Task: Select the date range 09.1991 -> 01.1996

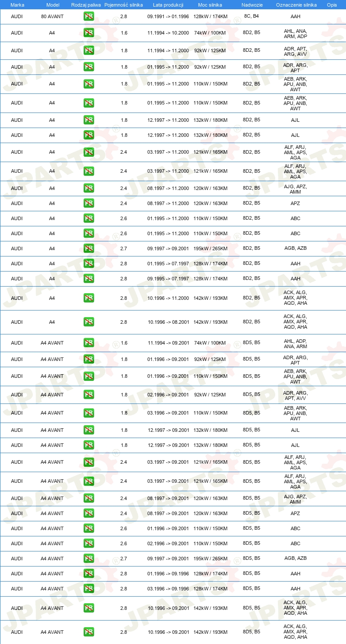Action: click(x=168, y=16)
